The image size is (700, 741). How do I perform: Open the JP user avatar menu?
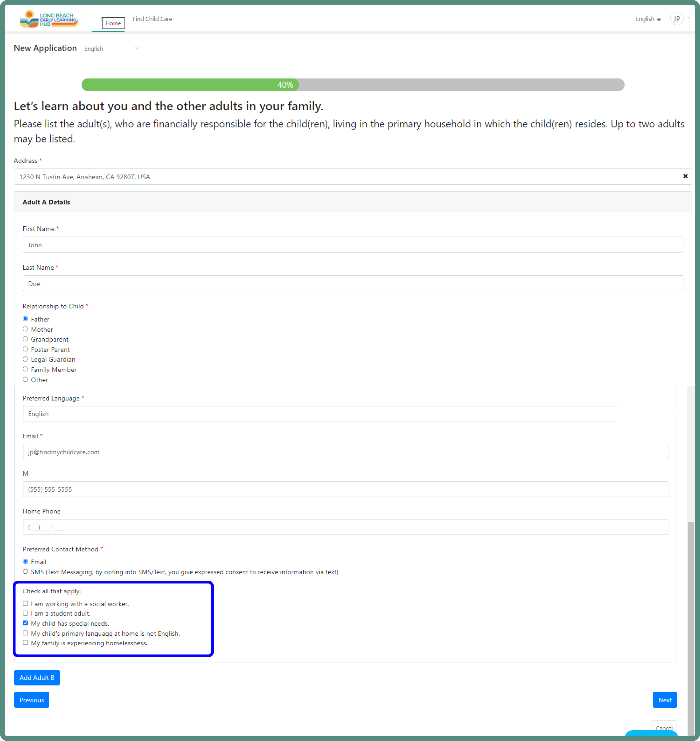(676, 19)
